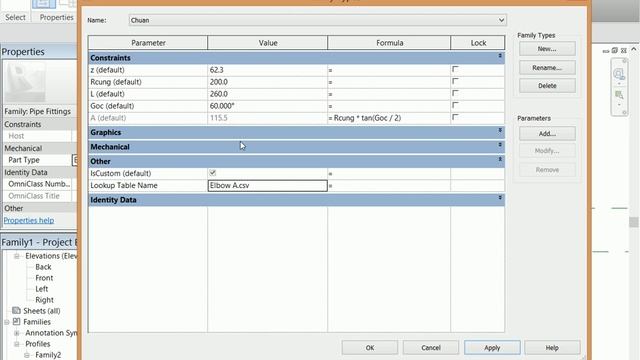640x360 pixels.
Task: Click the Rename... button
Action: click(x=547, y=67)
